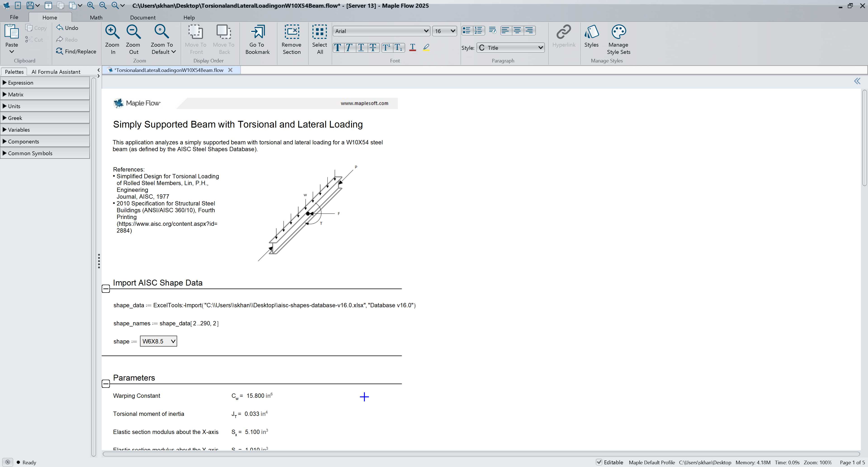Open the shape W6X8.5 dropdown

tap(158, 341)
